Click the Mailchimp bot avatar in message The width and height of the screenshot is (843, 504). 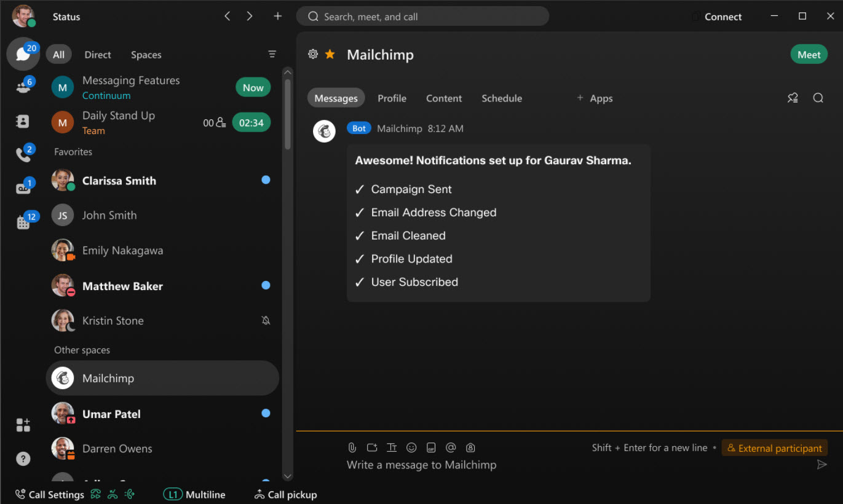(x=324, y=131)
